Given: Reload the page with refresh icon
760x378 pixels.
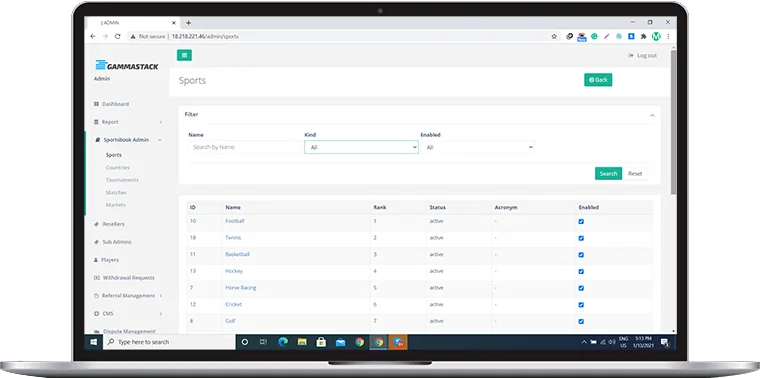Looking at the screenshot, I should 117,36.
